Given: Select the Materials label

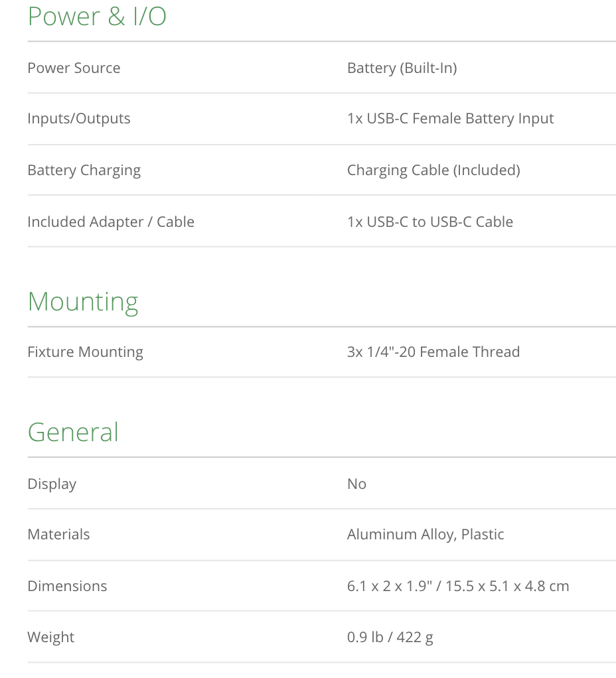Looking at the screenshot, I should pos(58,535).
